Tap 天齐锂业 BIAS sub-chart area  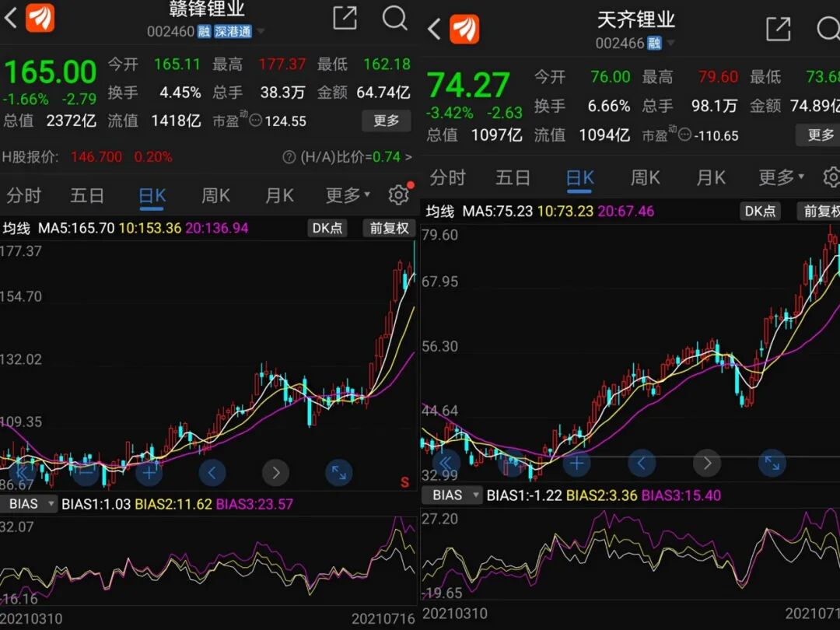click(631, 555)
